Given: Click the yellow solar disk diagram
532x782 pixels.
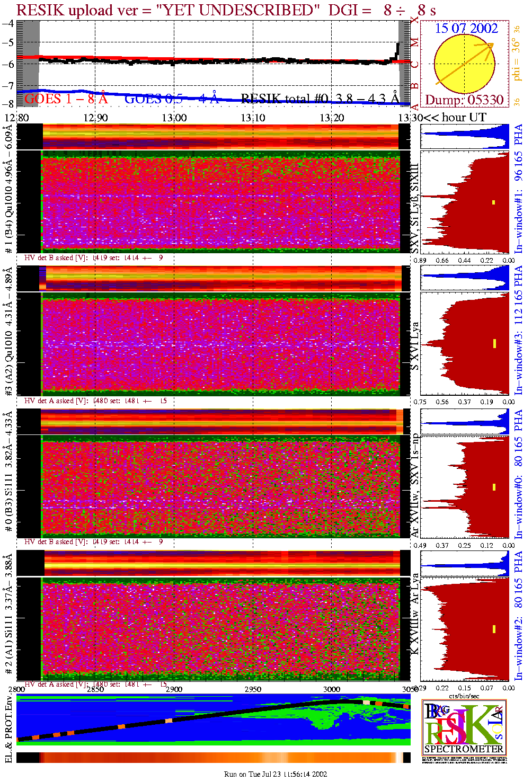Looking at the screenshot, I should click(x=464, y=64).
